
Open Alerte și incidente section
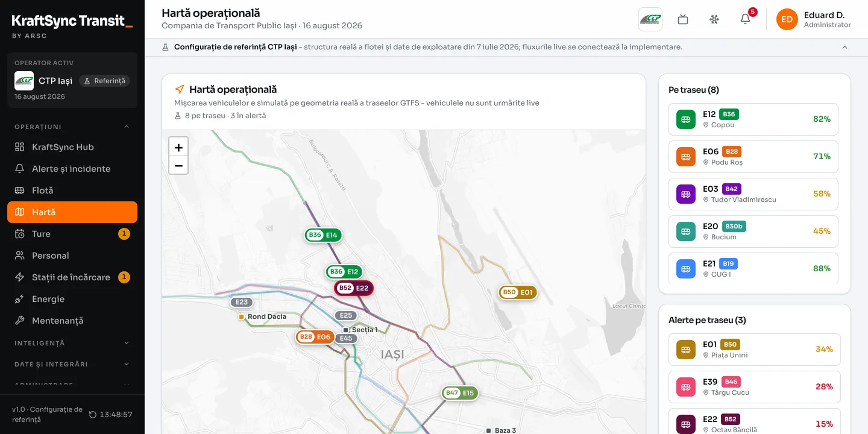click(x=72, y=169)
